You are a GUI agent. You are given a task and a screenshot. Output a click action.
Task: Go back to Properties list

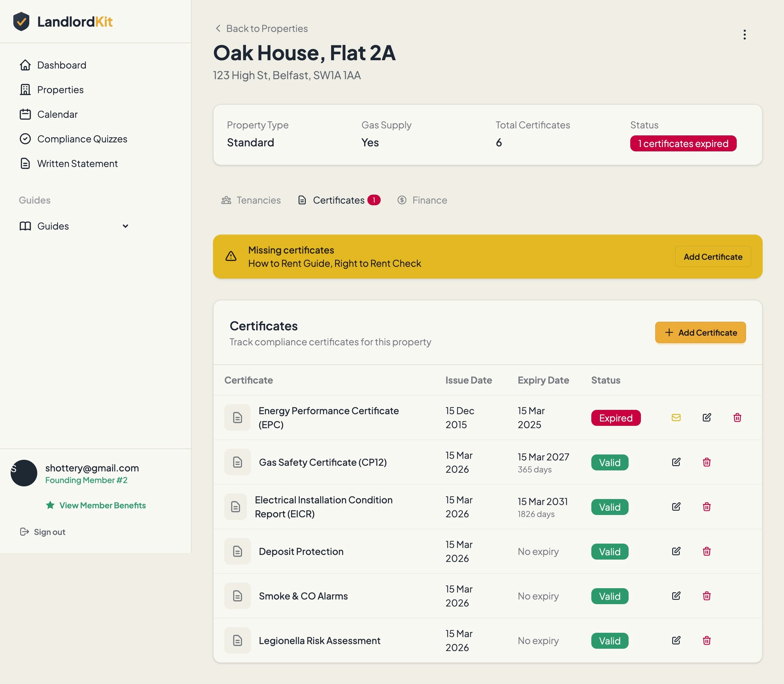click(x=262, y=29)
